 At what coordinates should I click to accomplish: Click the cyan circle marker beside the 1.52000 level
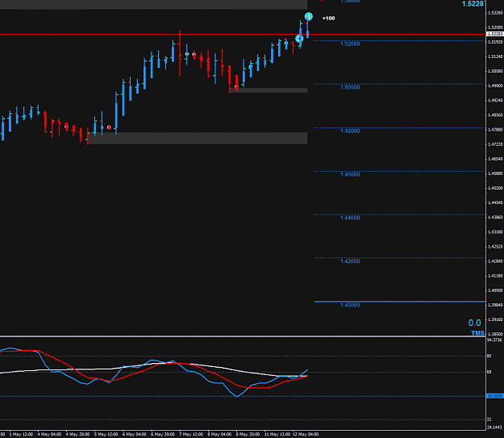tap(299, 39)
